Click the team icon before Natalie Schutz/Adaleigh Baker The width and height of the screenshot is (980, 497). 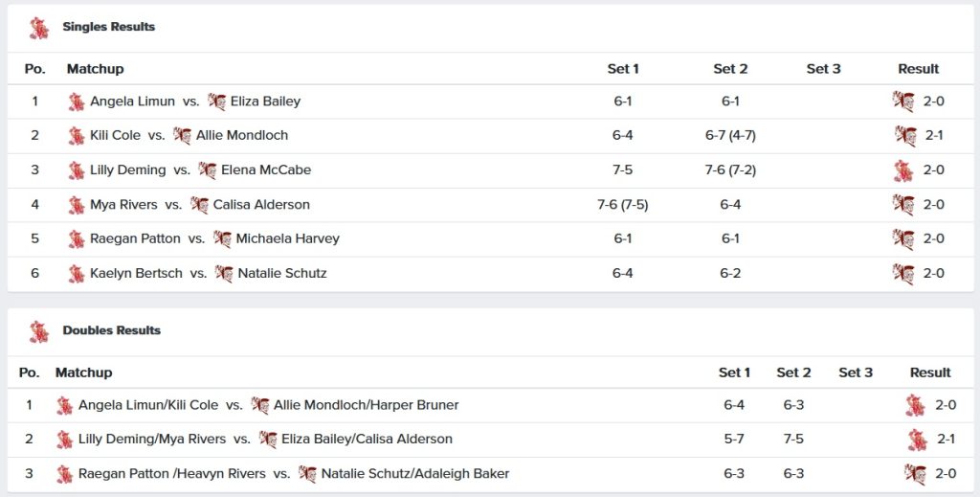[307, 474]
